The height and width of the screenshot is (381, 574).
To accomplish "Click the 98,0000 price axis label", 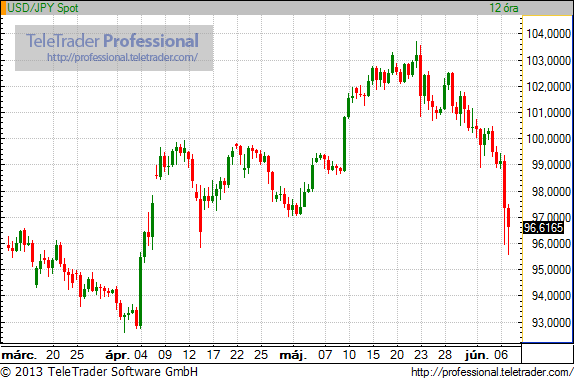I will pos(551,191).
